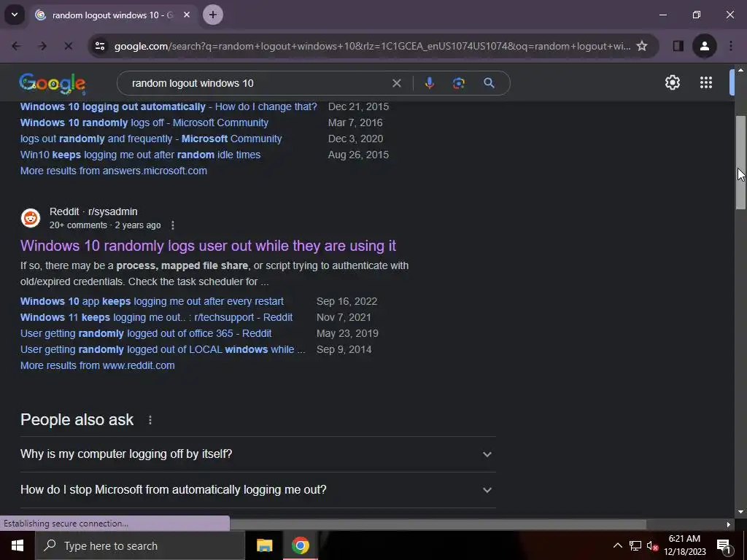Click the Google search input field

pos(258,83)
